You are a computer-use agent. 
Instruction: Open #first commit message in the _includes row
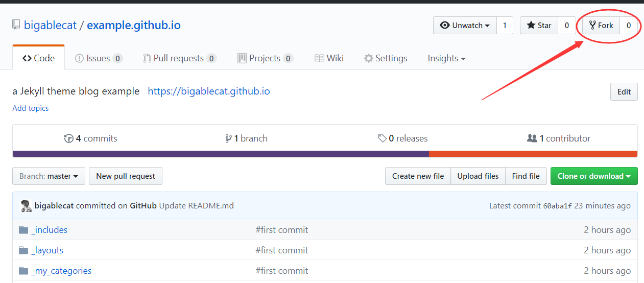[282, 230]
